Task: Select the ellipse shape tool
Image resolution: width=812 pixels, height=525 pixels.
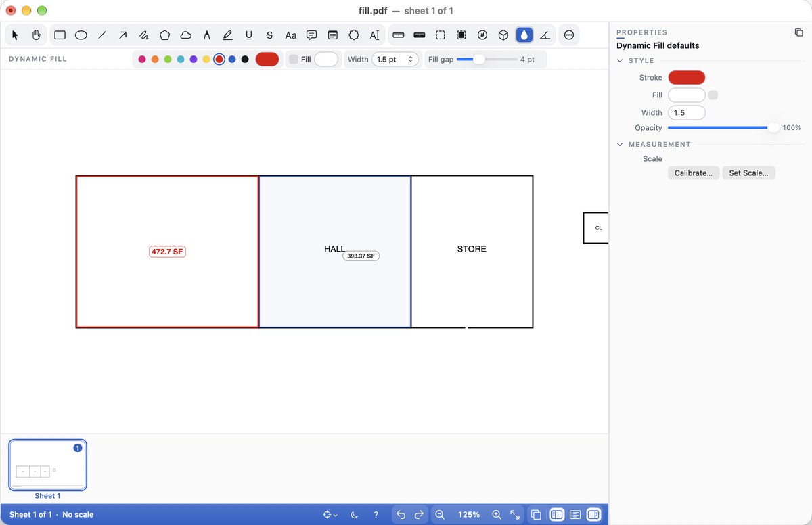Action: tap(81, 35)
